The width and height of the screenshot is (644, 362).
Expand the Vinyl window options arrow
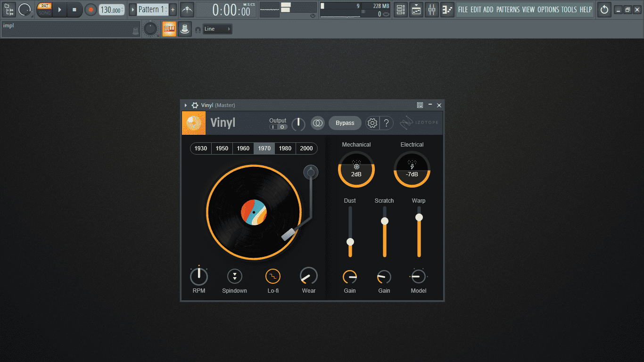pos(186,105)
